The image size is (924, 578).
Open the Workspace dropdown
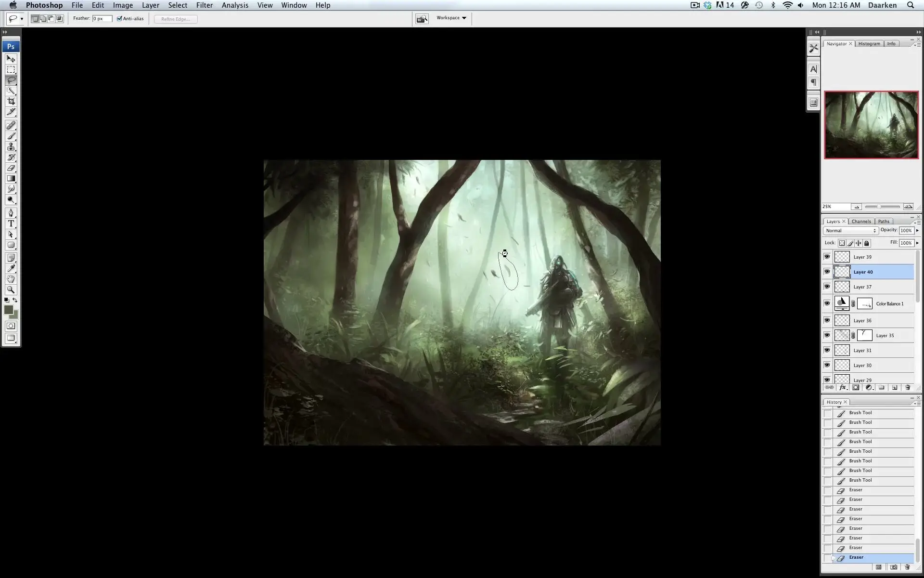click(x=451, y=18)
